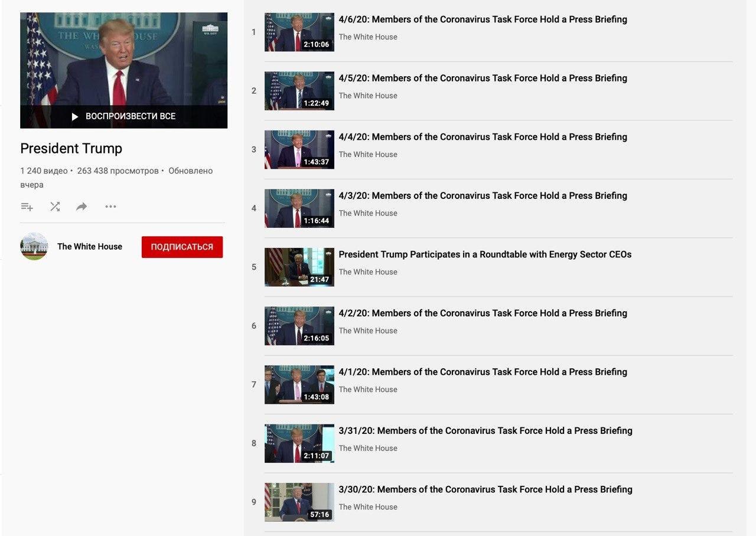Click The White House under the 3/31/20 video
The width and height of the screenshot is (756, 536).
(368, 448)
